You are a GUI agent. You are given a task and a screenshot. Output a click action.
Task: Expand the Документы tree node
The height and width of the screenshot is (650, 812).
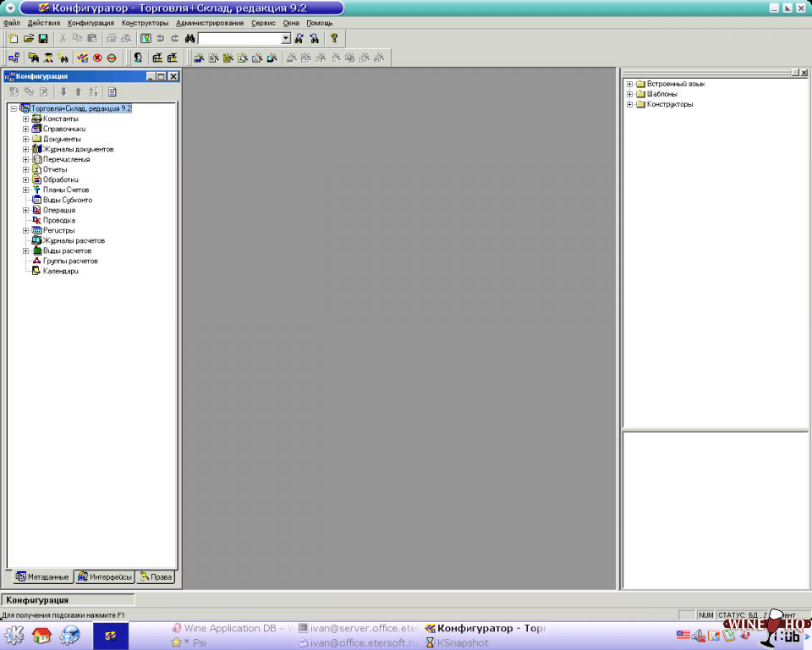[25, 139]
